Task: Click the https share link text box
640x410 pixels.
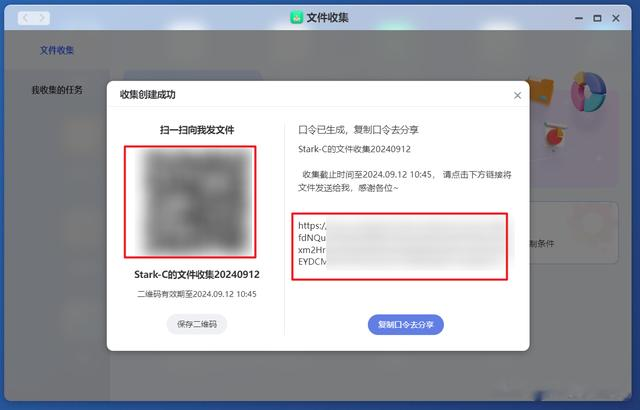Action: (x=400, y=246)
